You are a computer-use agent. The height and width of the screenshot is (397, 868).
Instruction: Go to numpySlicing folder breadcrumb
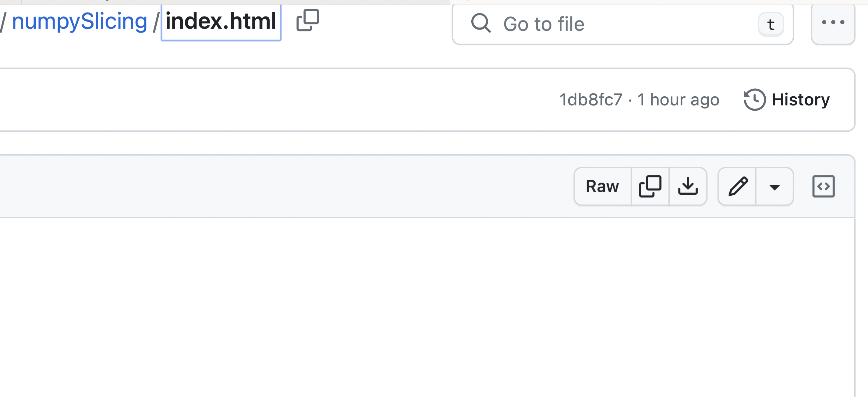coord(80,21)
